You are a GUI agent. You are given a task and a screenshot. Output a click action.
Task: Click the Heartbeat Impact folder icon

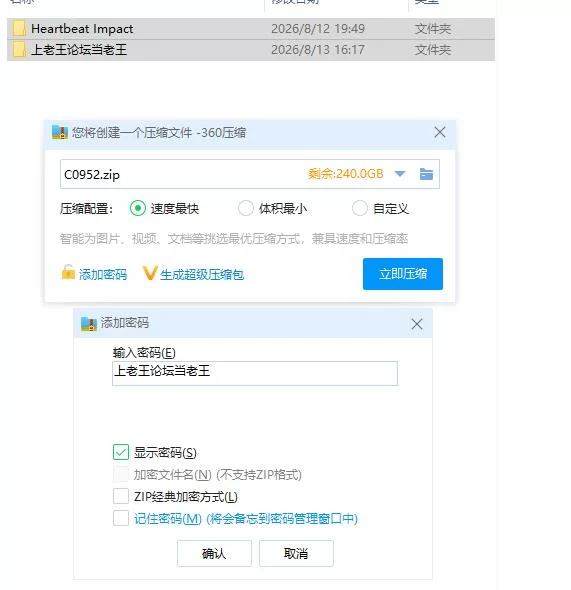coord(19,29)
